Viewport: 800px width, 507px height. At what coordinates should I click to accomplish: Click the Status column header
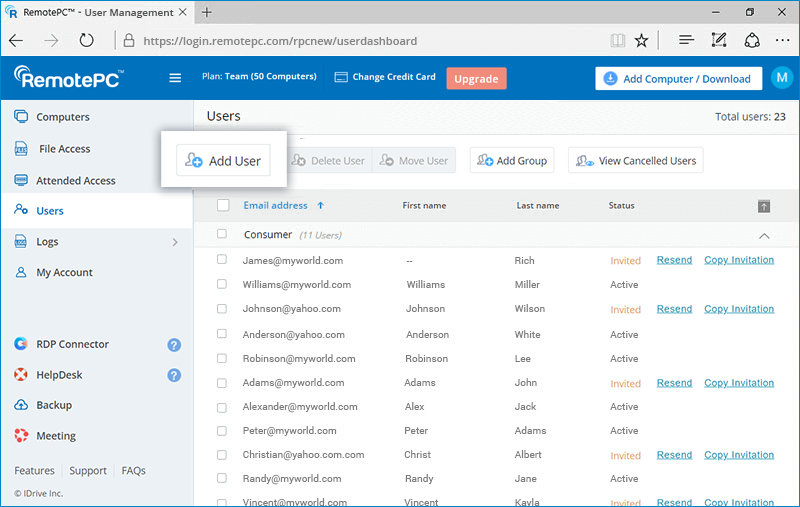(621, 206)
